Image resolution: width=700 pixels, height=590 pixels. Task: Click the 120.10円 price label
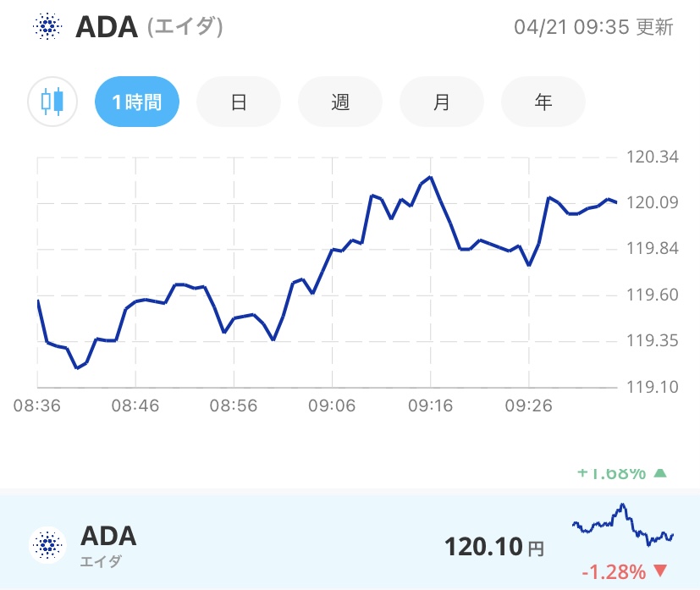click(493, 547)
